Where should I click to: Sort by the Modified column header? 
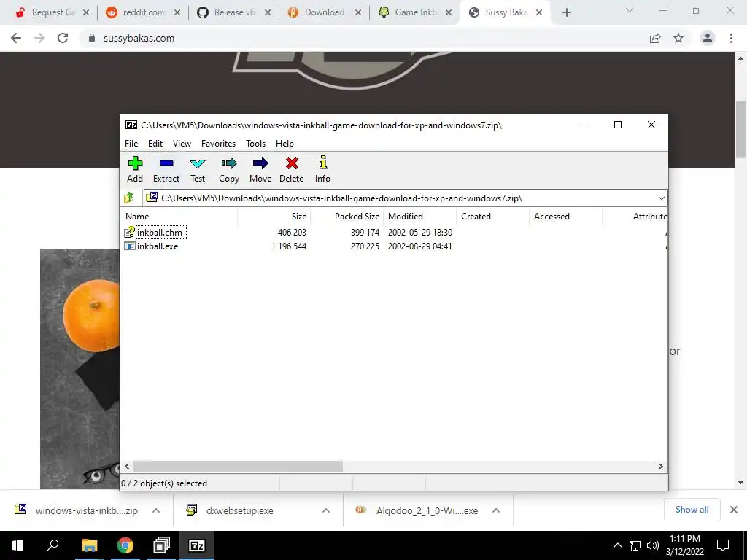419,216
